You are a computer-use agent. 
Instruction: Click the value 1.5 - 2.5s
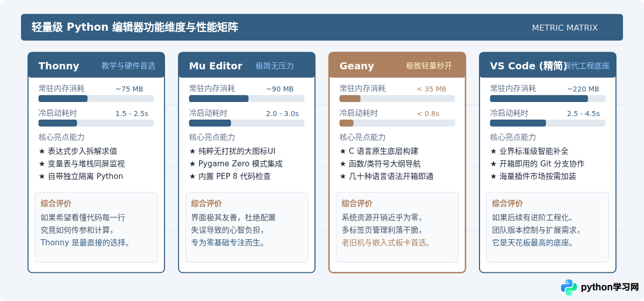(132, 114)
